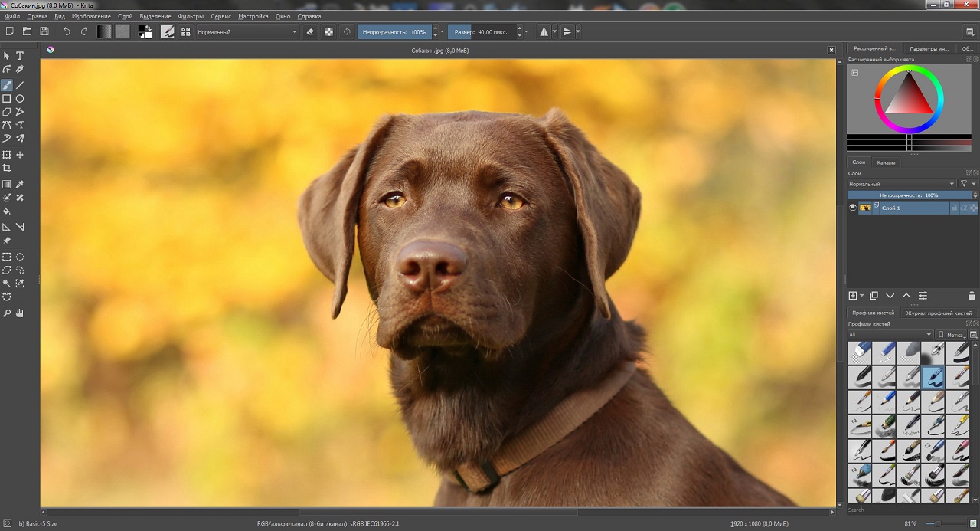Select the Crop tool
This screenshot has height=531, width=980.
7,169
